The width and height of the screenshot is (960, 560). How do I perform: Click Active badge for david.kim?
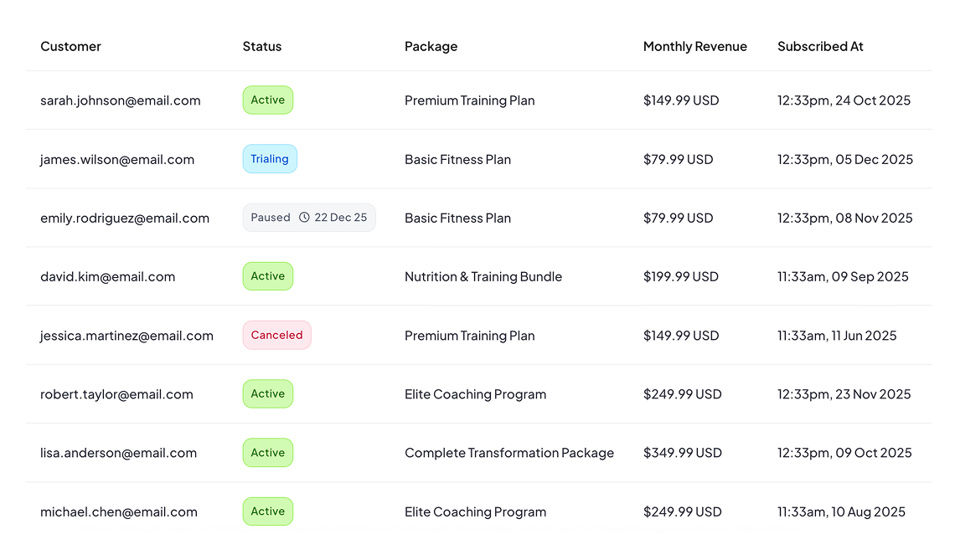(x=267, y=276)
